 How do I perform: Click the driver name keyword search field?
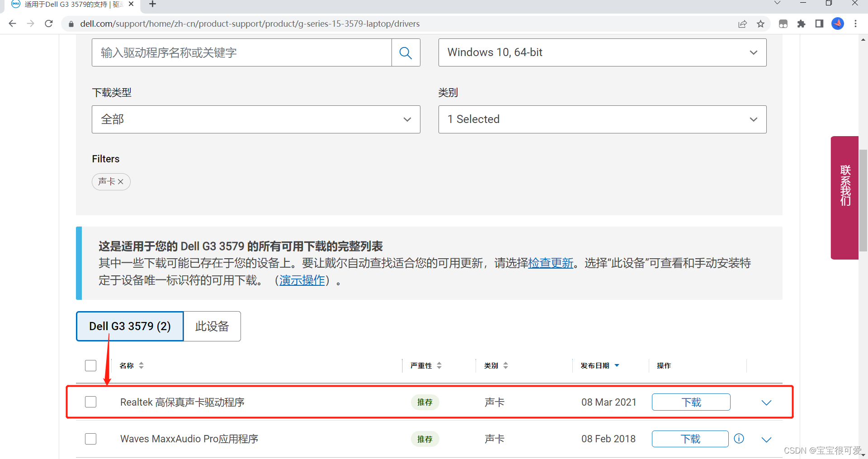[242, 52]
